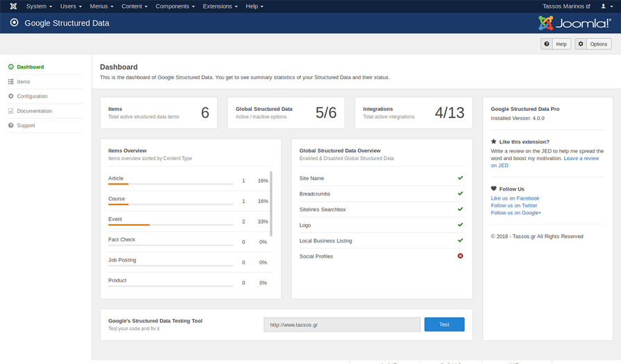Click the Documentation page icon in sidebar
Image resolution: width=621 pixels, height=364 pixels.
point(11,111)
